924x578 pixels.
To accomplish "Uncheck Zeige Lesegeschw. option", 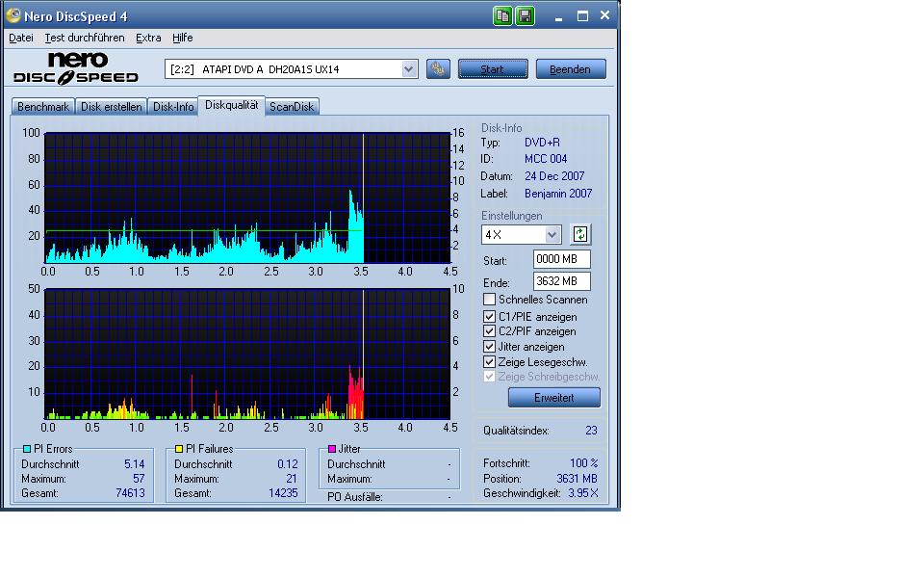I will tap(490, 362).
